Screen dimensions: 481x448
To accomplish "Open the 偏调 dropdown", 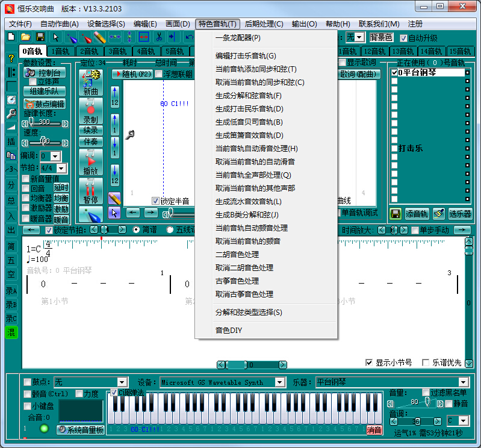I will tap(55, 156).
